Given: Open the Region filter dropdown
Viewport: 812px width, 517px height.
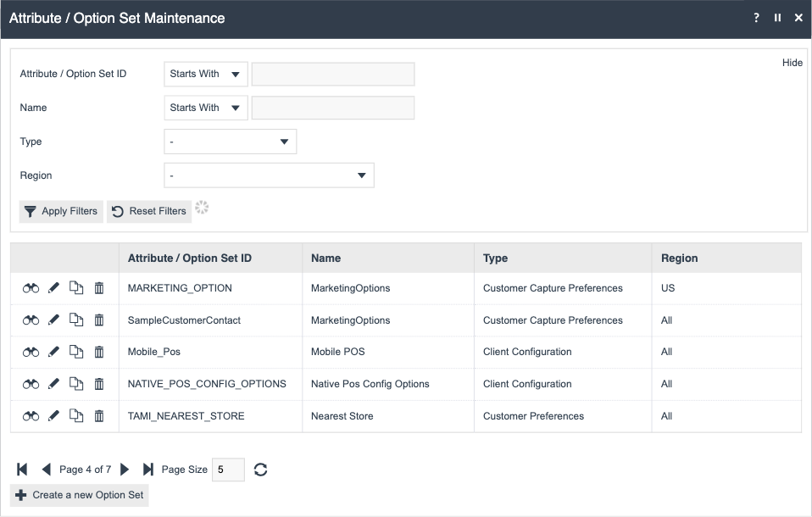Looking at the screenshot, I should [269, 175].
